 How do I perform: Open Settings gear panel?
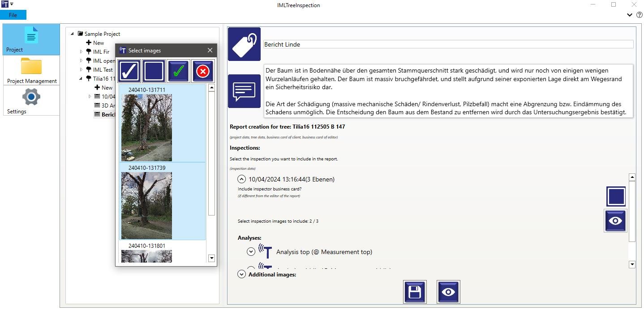coord(31,100)
